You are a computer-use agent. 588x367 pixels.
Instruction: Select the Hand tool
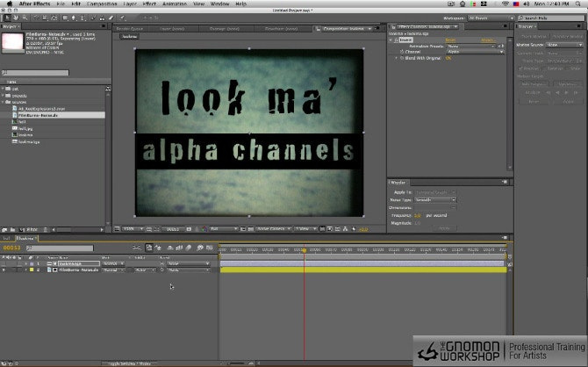14,16
